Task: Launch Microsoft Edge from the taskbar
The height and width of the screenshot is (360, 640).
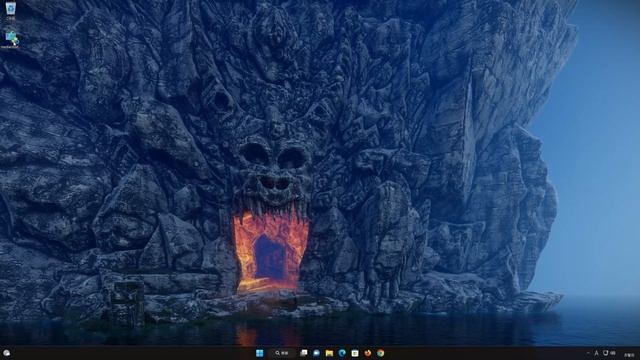Action: (x=342, y=353)
